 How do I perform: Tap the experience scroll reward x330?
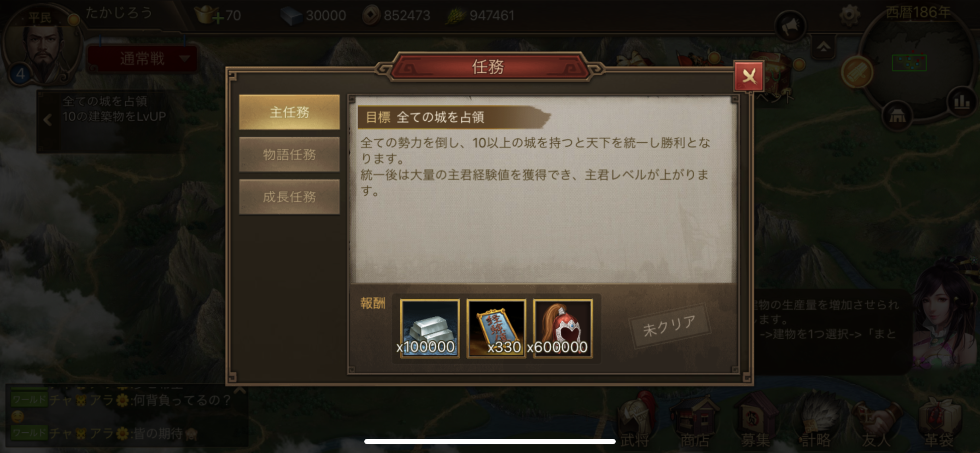pyautogui.click(x=496, y=328)
